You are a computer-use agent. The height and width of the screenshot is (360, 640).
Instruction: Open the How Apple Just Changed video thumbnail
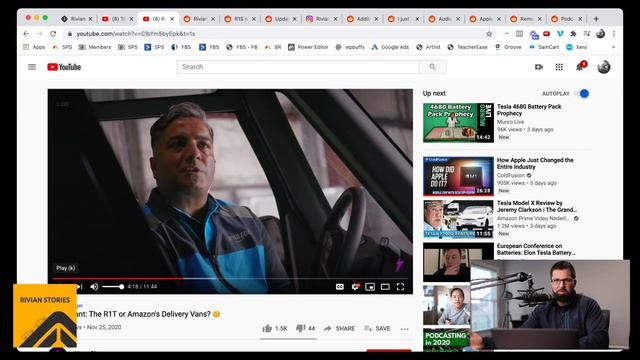pyautogui.click(x=458, y=176)
